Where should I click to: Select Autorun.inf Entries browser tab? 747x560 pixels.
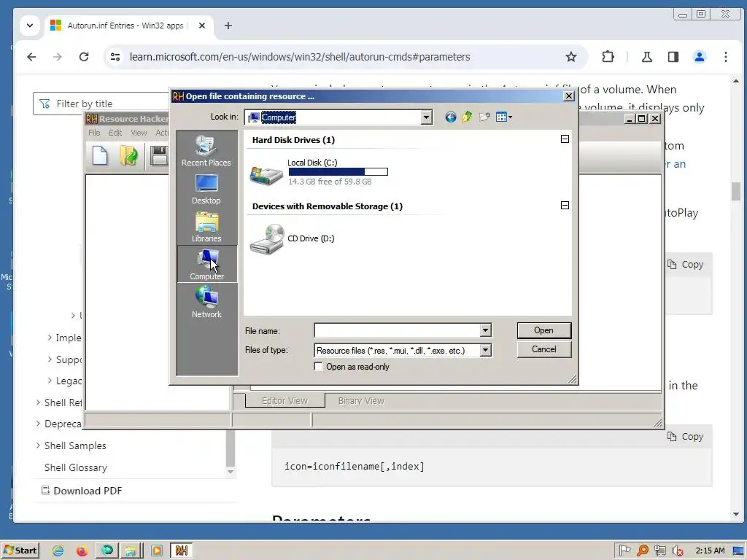[x=125, y=26]
